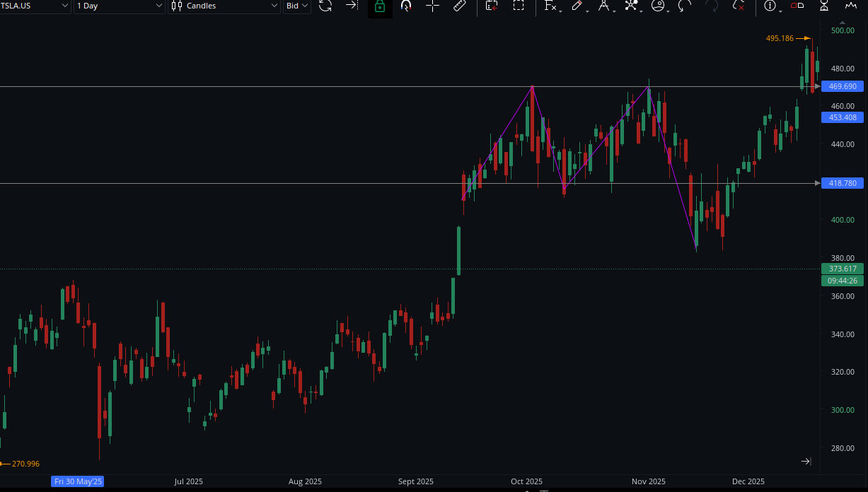Click the 300.00 price axis label
This screenshot has height=492, width=868.
click(843, 410)
